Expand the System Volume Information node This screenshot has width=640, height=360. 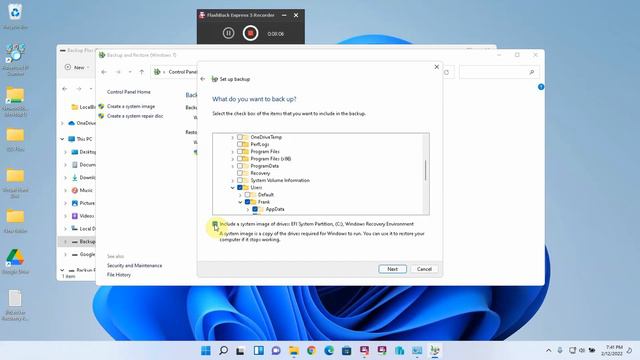[233, 180]
